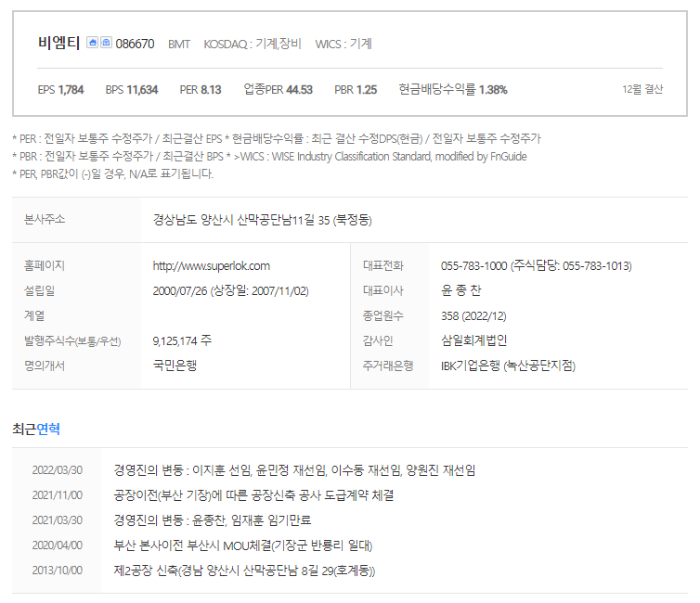Click the 공장신축 공사 도급계약 체결 entry
This screenshot has width=700, height=603.
(x=253, y=495)
